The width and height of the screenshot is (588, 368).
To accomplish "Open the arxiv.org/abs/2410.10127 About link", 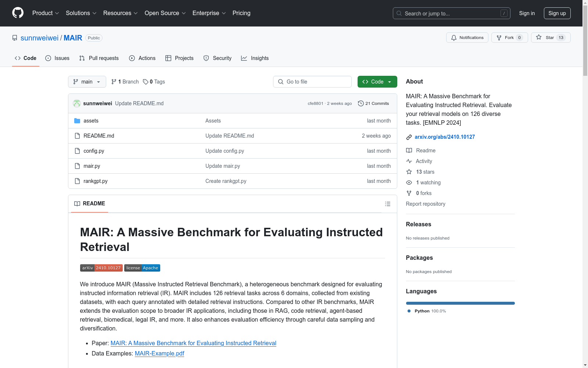I will [x=445, y=137].
